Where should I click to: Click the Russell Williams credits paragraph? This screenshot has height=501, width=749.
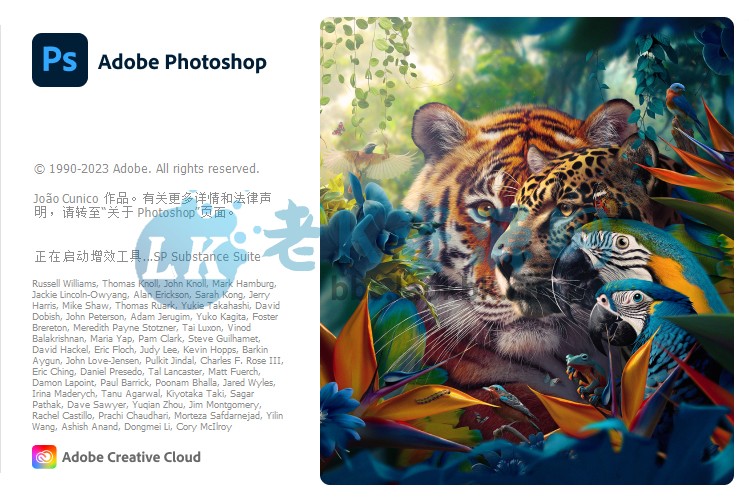[158, 355]
